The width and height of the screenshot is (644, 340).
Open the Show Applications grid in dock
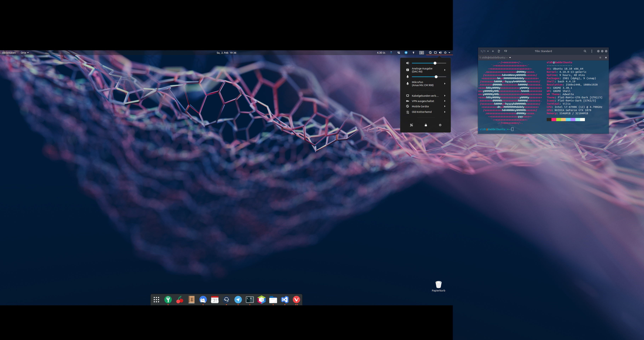156,300
